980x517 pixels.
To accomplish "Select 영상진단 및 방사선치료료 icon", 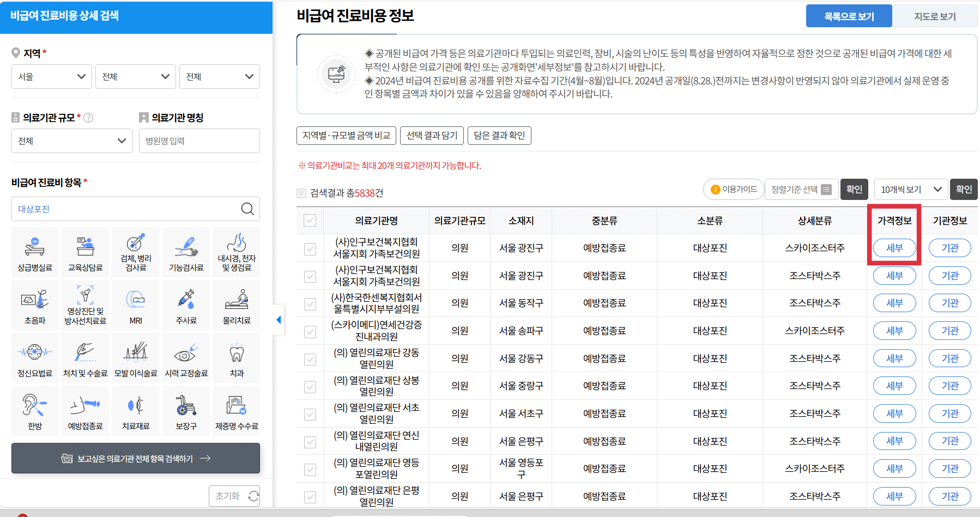I will point(85,305).
